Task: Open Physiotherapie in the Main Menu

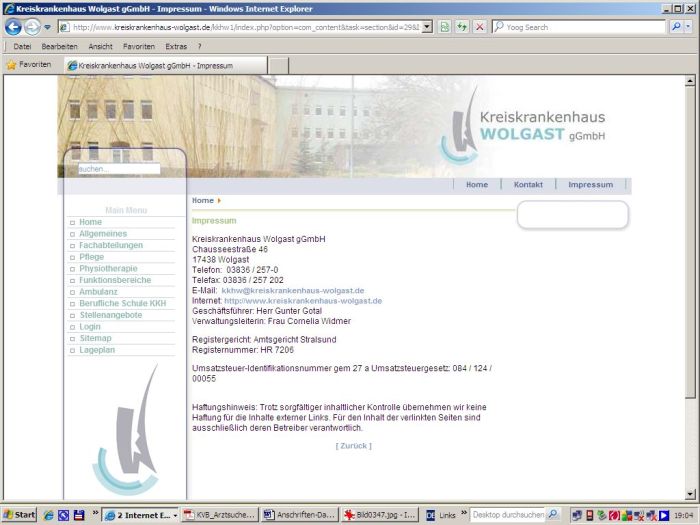Action: coord(108,268)
